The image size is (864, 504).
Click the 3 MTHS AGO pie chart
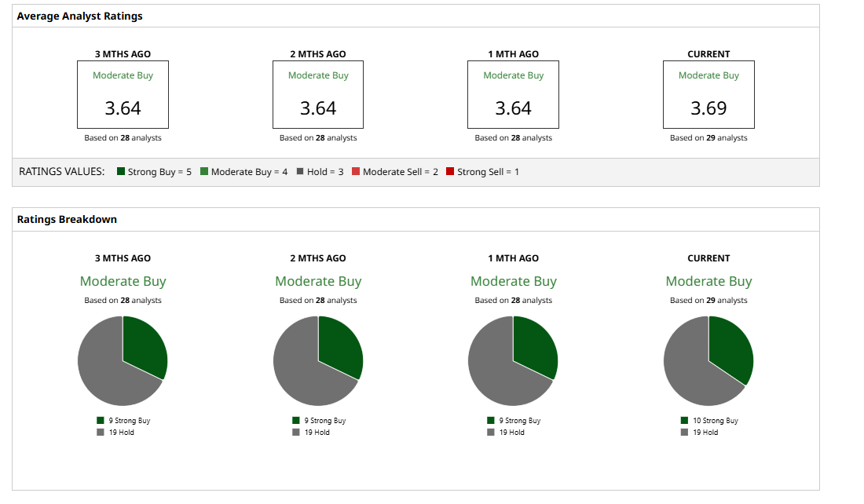tap(123, 361)
